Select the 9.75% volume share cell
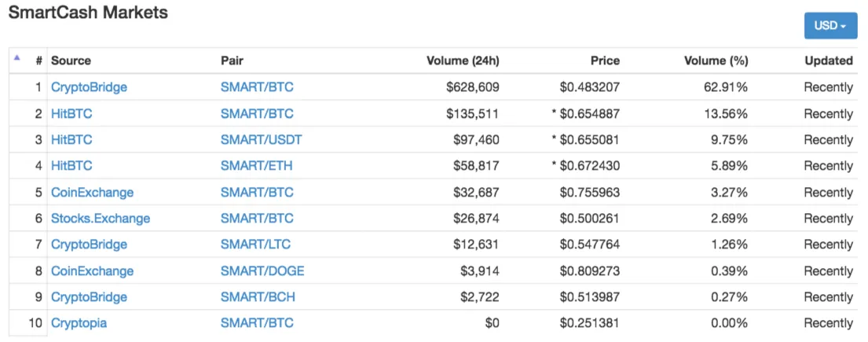 pos(729,140)
